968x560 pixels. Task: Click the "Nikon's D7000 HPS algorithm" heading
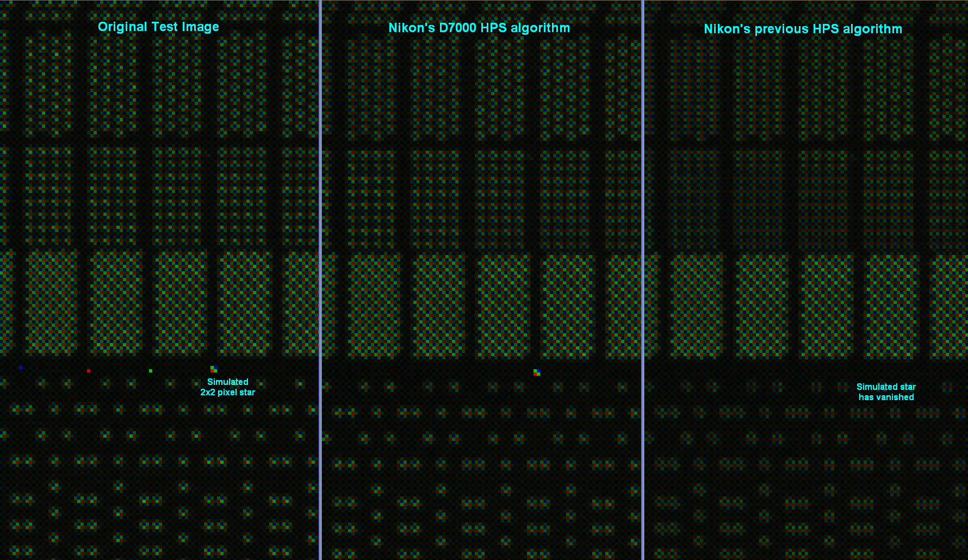click(479, 28)
